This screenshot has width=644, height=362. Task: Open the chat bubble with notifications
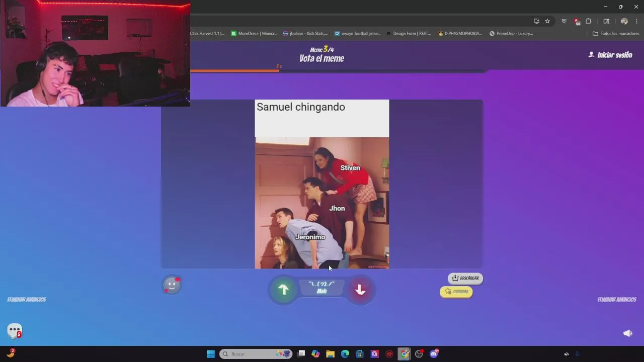click(15, 330)
